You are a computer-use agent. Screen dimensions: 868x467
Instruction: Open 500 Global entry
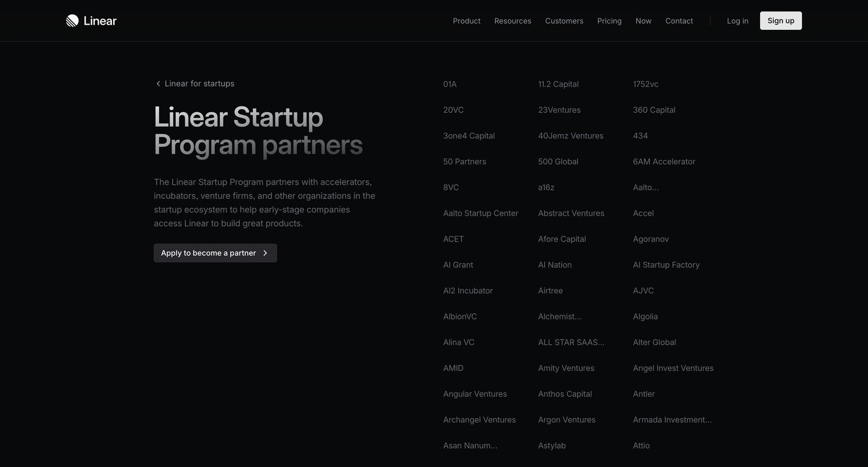tap(558, 162)
